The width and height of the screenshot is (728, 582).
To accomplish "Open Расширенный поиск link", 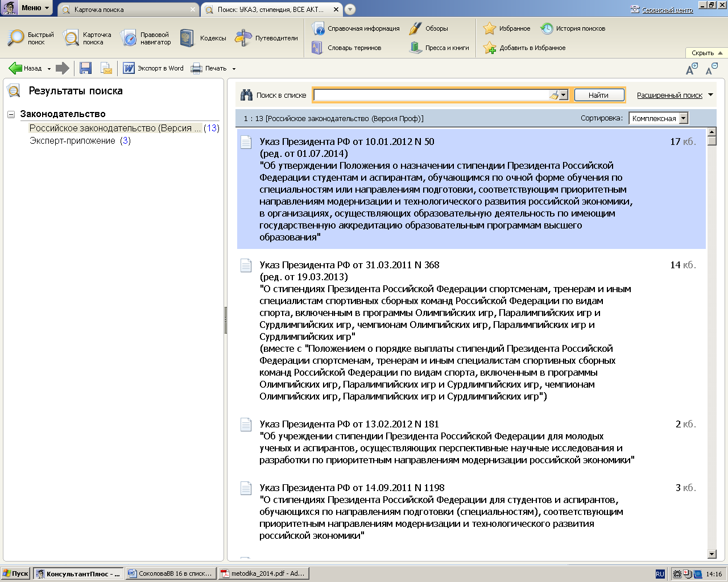I will pyautogui.click(x=669, y=95).
